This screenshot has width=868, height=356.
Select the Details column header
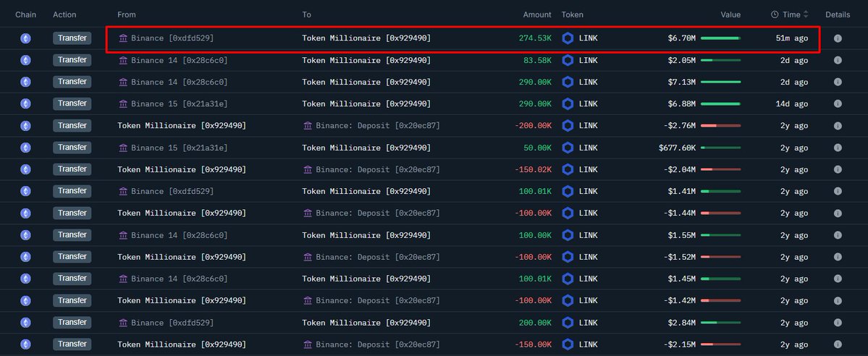[838, 14]
